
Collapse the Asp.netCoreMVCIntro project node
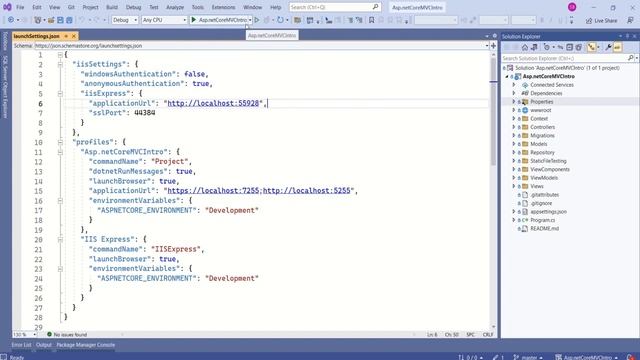click(x=507, y=76)
